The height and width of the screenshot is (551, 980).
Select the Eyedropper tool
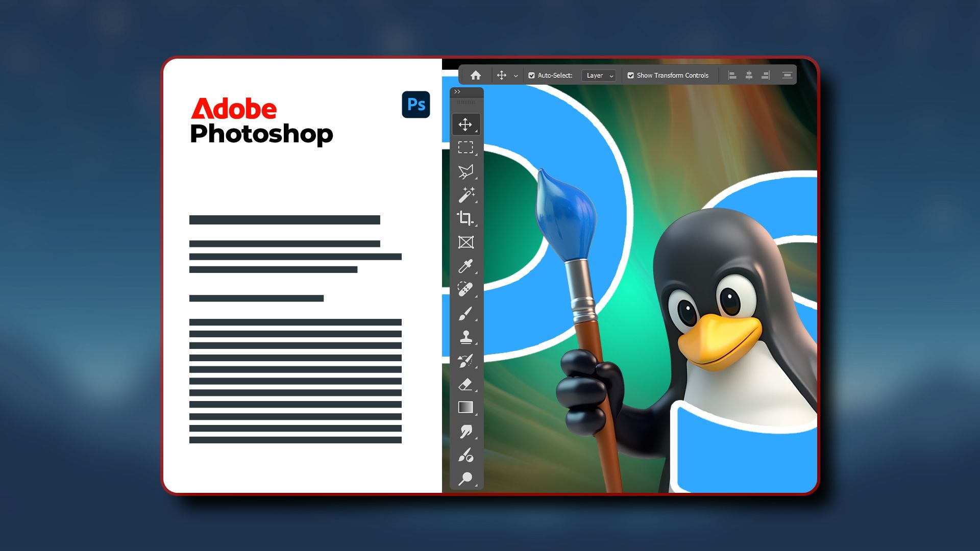[x=467, y=266]
